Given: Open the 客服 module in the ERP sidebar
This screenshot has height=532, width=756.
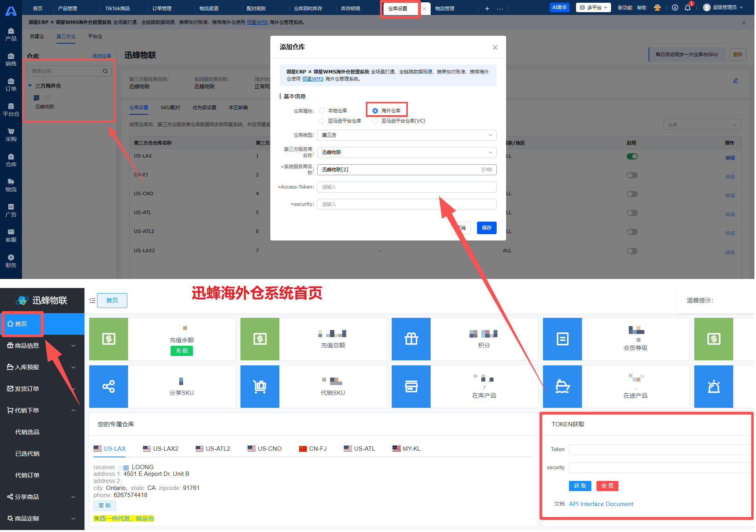Looking at the screenshot, I should point(11,235).
